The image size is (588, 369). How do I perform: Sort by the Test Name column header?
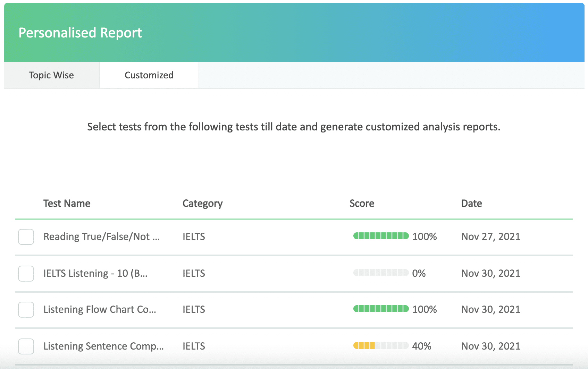pyautogui.click(x=67, y=203)
